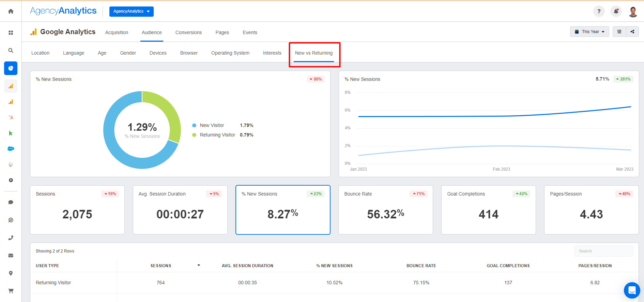Open the Salesforce cloud icon
Screen dimensions: 644x302
(x=11, y=149)
